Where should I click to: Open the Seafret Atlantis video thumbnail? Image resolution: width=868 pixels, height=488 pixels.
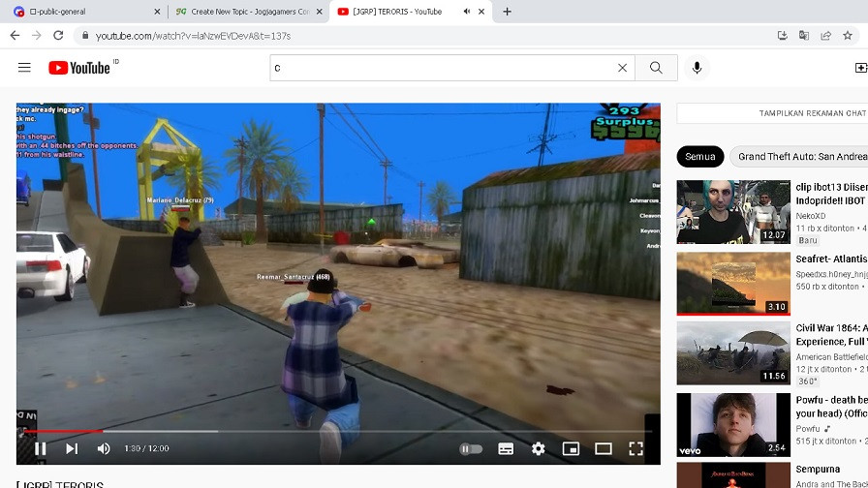coord(733,284)
